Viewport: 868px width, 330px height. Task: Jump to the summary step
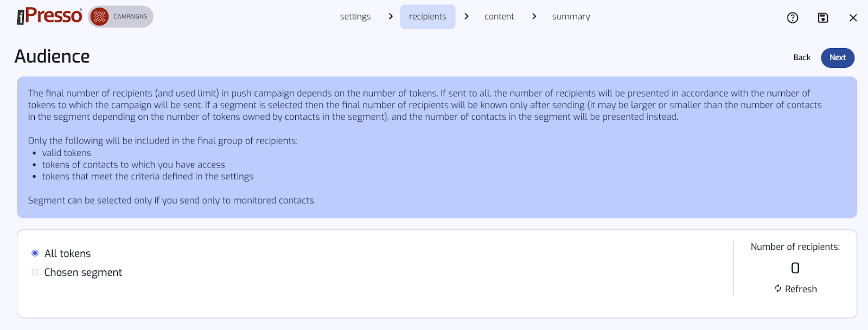coord(571,17)
